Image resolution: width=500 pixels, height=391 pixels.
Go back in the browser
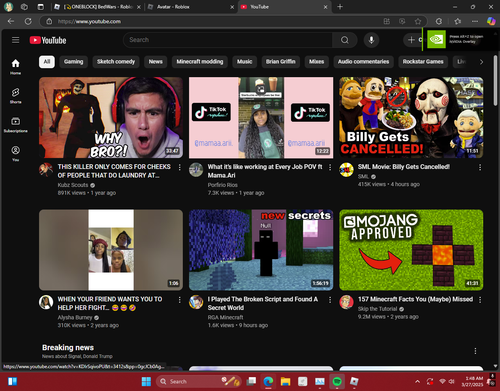11,21
